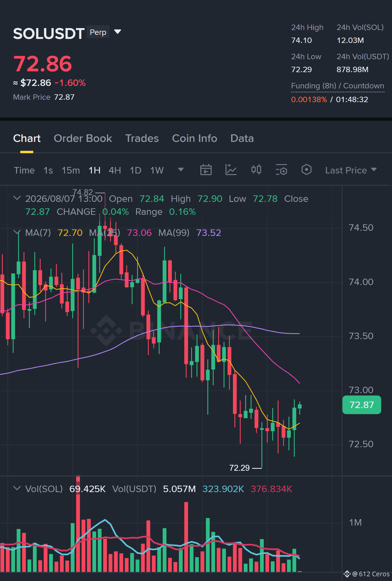Tap the 24h Vol(USDT) value 878.98M
The width and height of the screenshot is (392, 581).
pos(353,69)
